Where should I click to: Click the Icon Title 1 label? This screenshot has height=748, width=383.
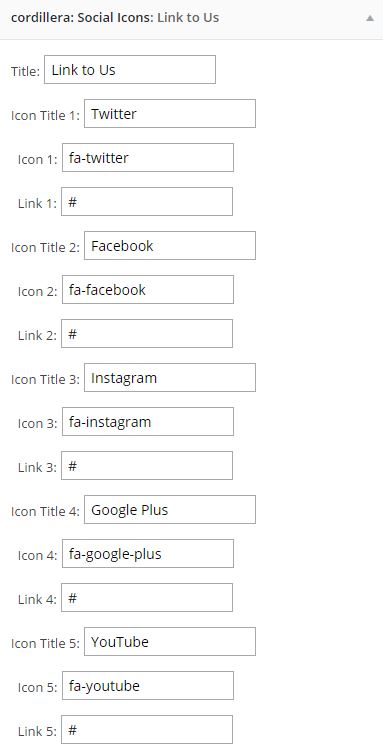pyautogui.click(x=46, y=115)
